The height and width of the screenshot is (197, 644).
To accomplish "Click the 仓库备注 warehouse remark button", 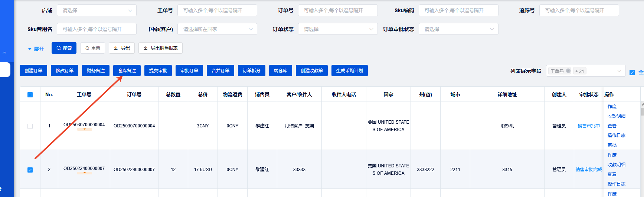I will click(127, 71).
